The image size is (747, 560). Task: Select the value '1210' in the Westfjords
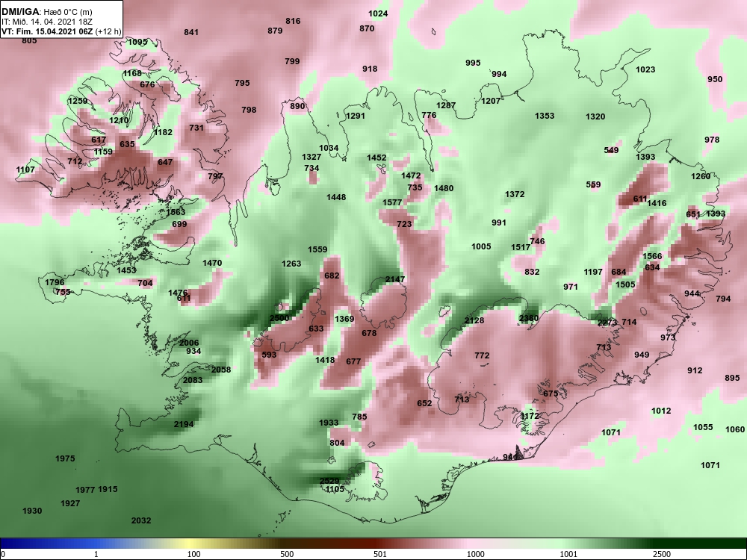pyautogui.click(x=119, y=120)
